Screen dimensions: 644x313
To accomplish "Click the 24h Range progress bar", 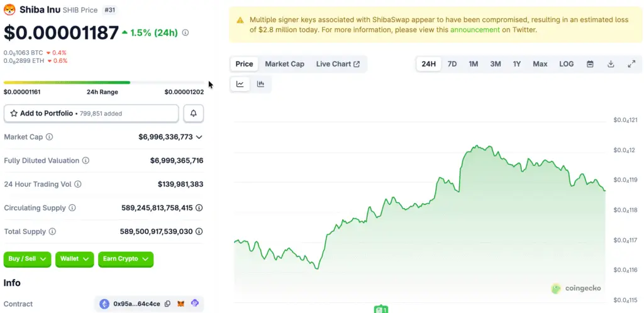I will tap(104, 82).
